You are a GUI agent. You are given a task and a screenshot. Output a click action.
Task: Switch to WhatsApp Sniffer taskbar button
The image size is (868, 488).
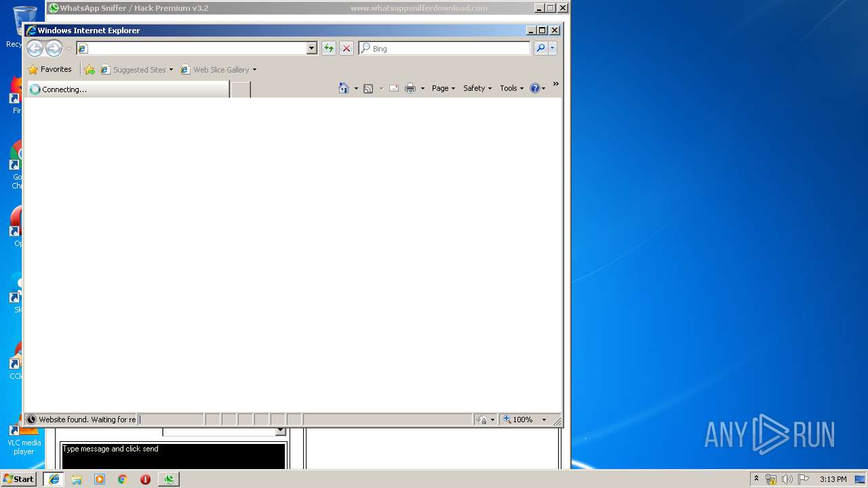(x=169, y=479)
